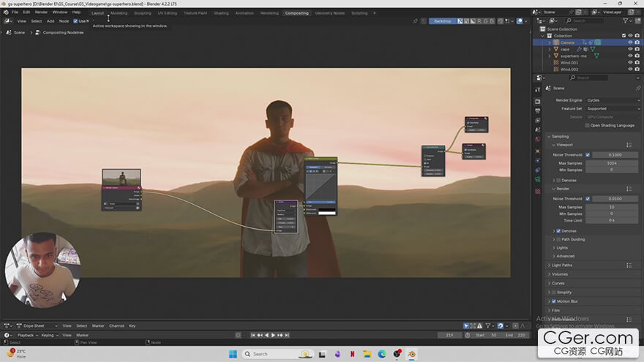Viewport: 644px width, 362px height.
Task: Open the Render menu
Action: point(41,12)
